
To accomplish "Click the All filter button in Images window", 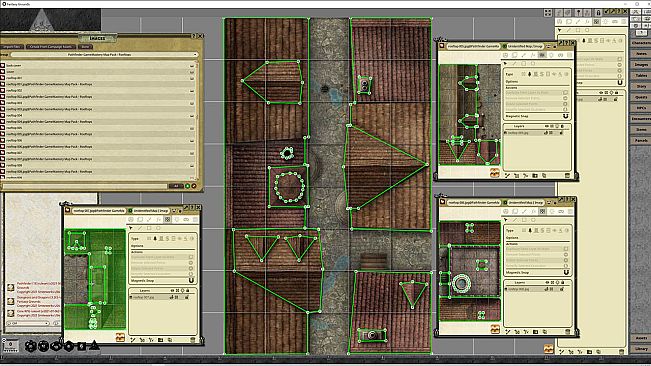I will tap(176, 186).
